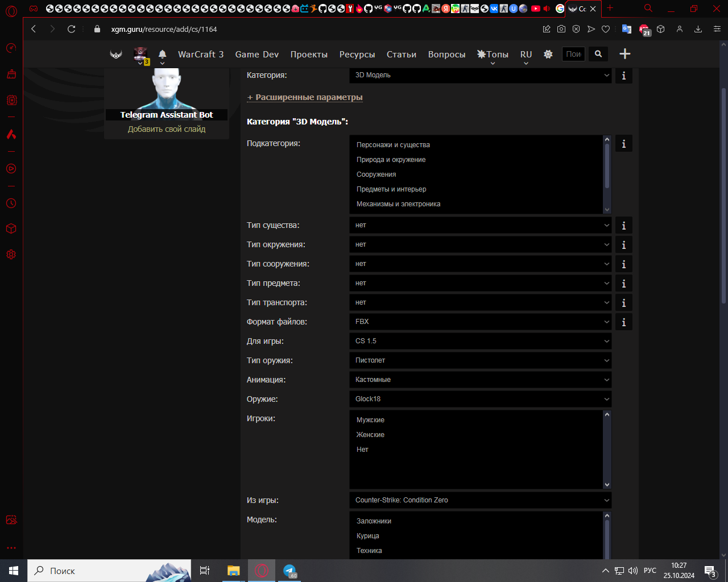Take a snapshot with the camera icon
Viewport: 728px width, 582px height.
click(561, 29)
